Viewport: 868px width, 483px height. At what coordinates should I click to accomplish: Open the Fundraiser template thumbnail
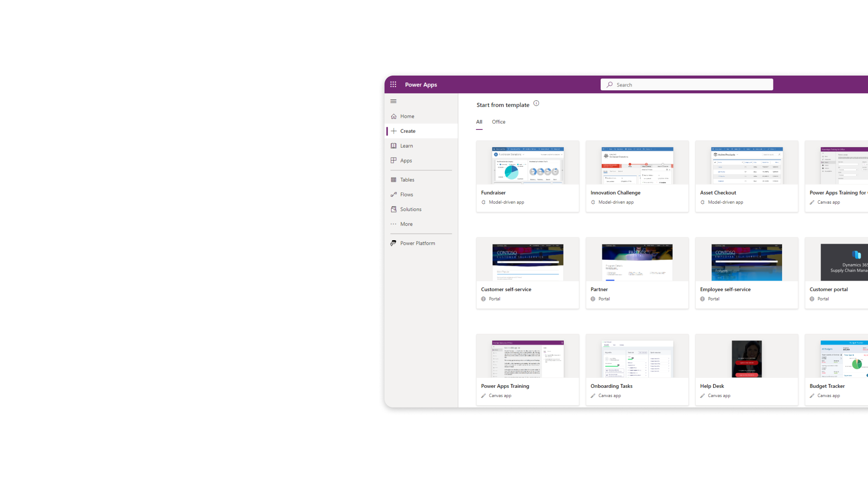[x=528, y=165]
